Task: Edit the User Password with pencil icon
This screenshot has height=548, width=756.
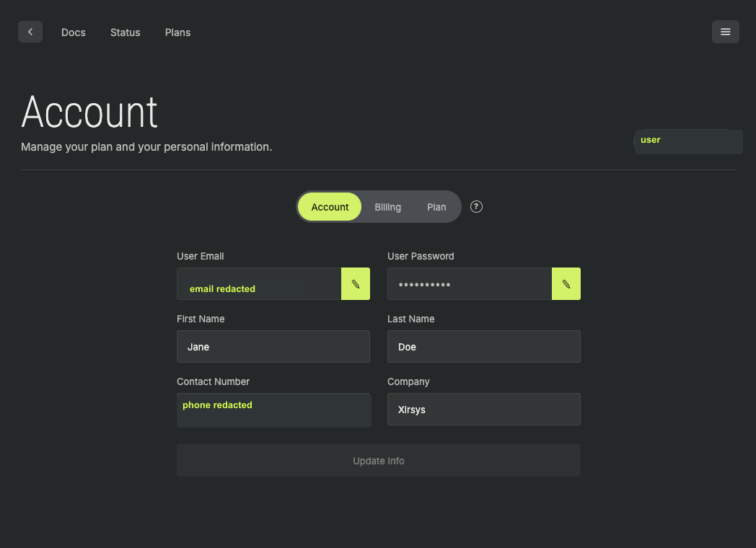Action: pos(566,284)
